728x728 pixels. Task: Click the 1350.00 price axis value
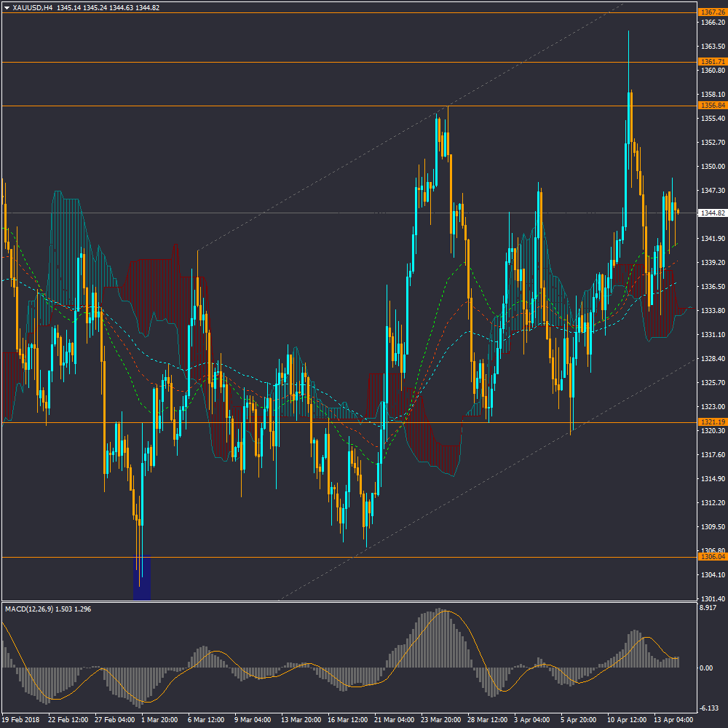tap(711, 167)
